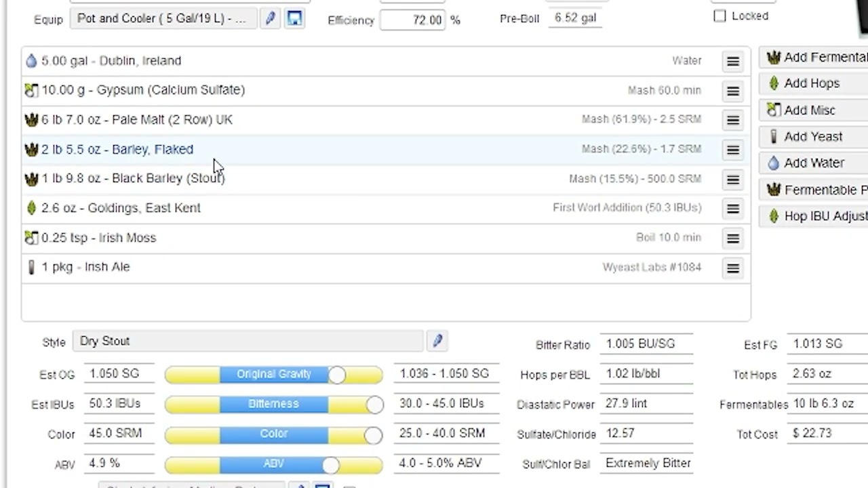The width and height of the screenshot is (868, 488).
Task: Click the ABV 4.9 % field
Action: (119, 464)
